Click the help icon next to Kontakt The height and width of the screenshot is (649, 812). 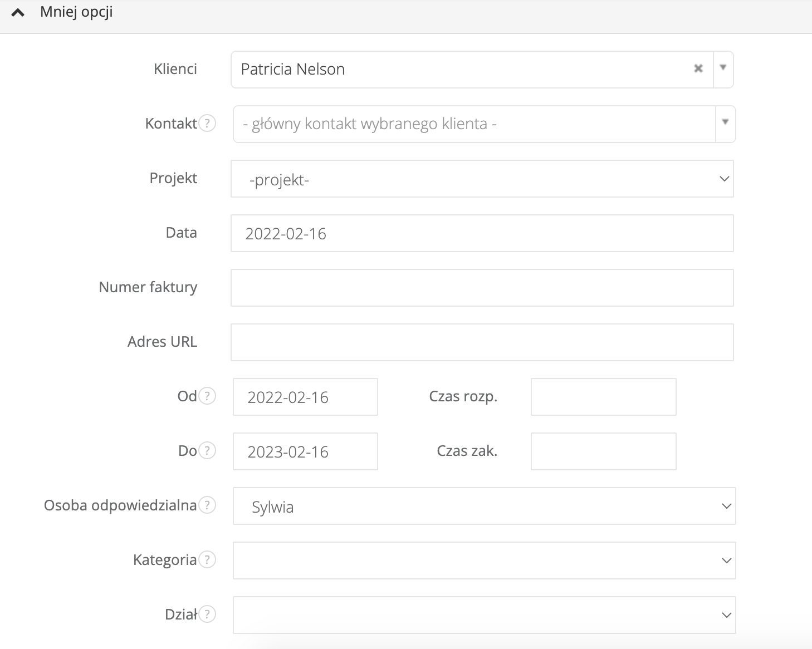tap(207, 123)
